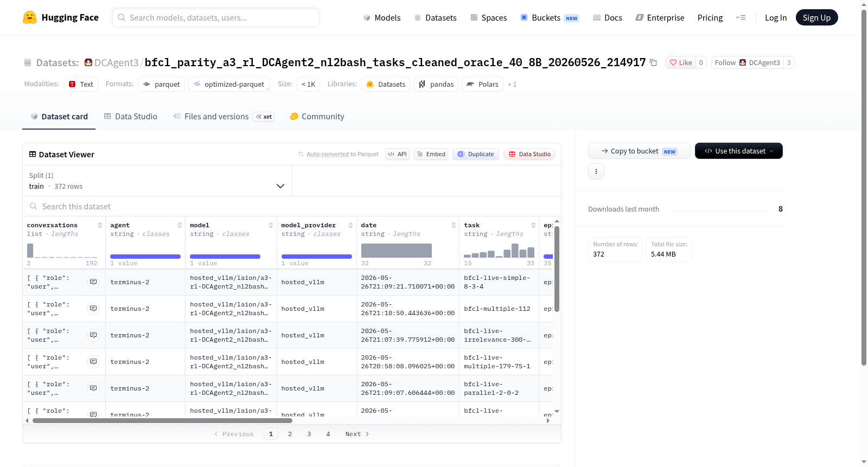The image size is (868, 467).
Task: Sort the date column
Action: pos(454,225)
